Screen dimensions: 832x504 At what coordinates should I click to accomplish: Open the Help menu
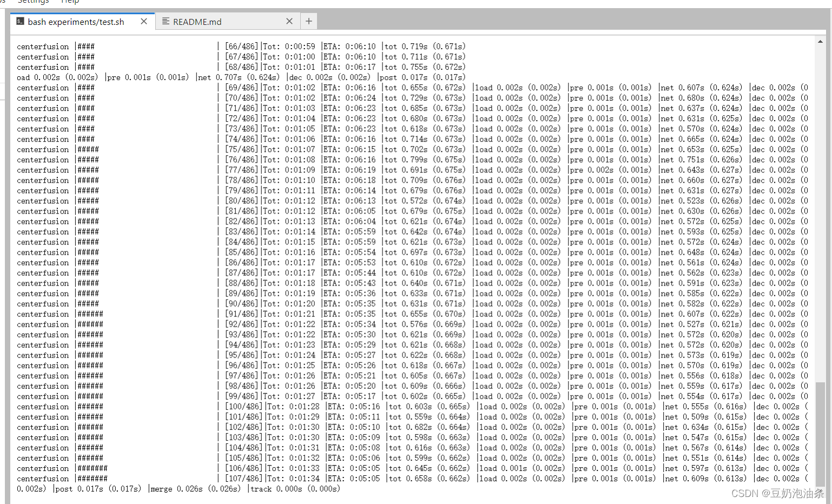(x=70, y=2)
